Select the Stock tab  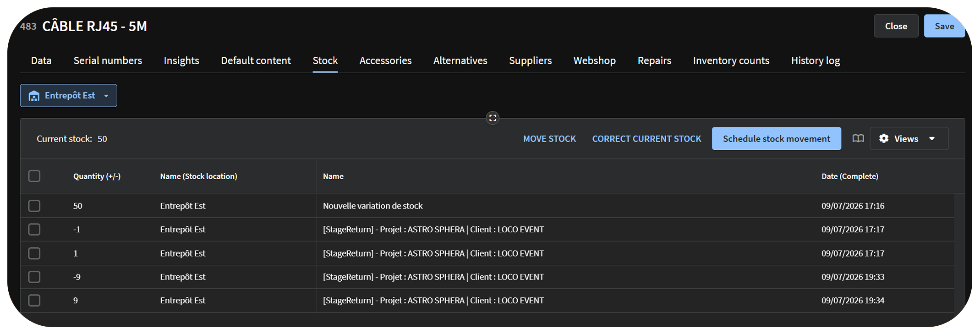325,60
